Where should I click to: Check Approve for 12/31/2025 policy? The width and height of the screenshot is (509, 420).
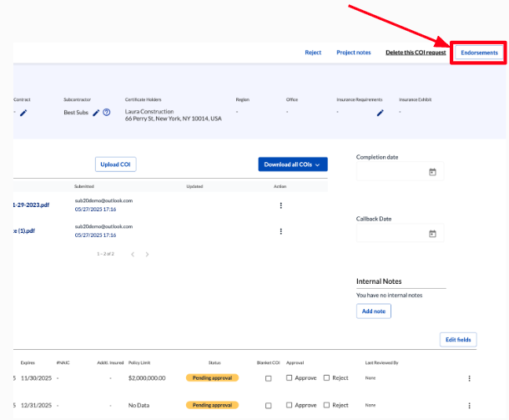[x=289, y=405]
